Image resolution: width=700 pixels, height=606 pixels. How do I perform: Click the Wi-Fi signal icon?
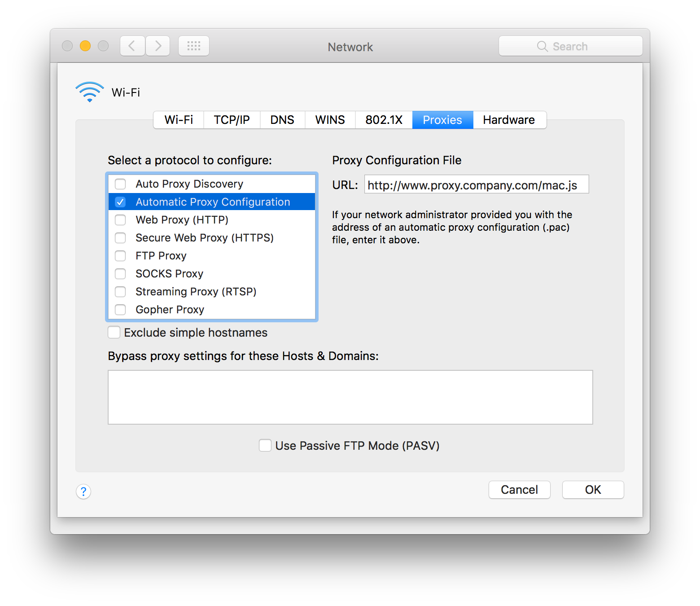(x=90, y=92)
